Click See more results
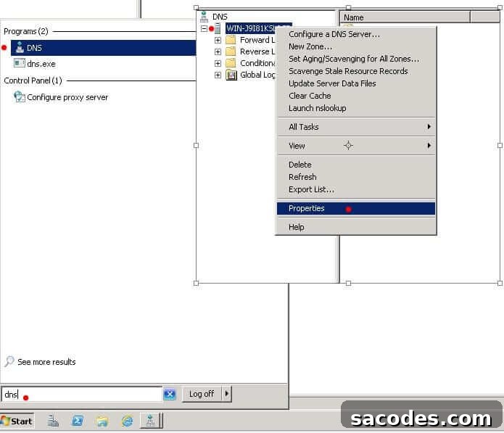The image size is (504, 433). [x=41, y=362]
